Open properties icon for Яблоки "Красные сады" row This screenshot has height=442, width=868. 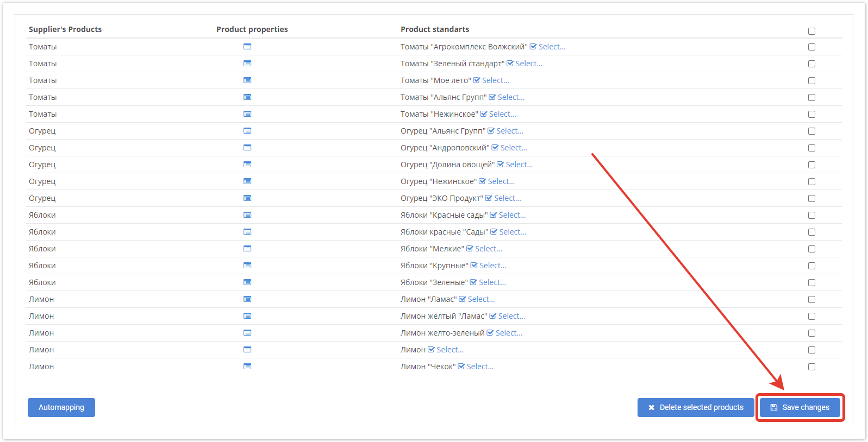[x=247, y=215]
